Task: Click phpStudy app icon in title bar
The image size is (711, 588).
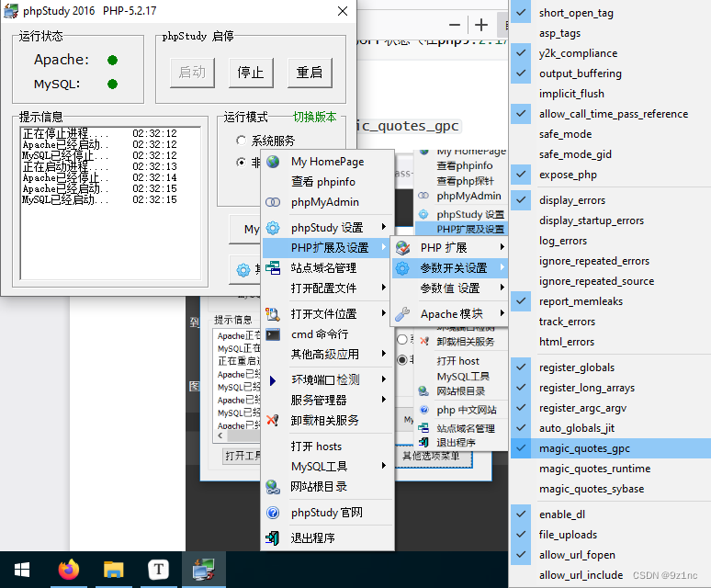Action: point(11,11)
